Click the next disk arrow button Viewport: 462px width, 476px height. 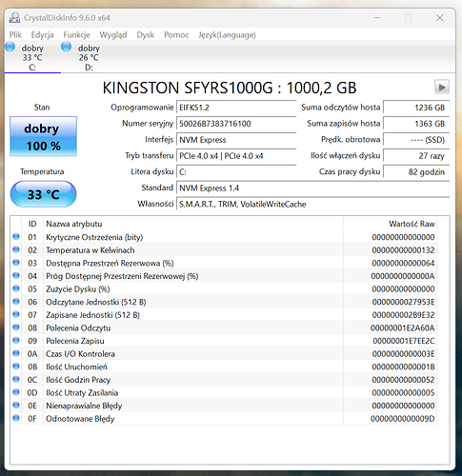point(442,87)
